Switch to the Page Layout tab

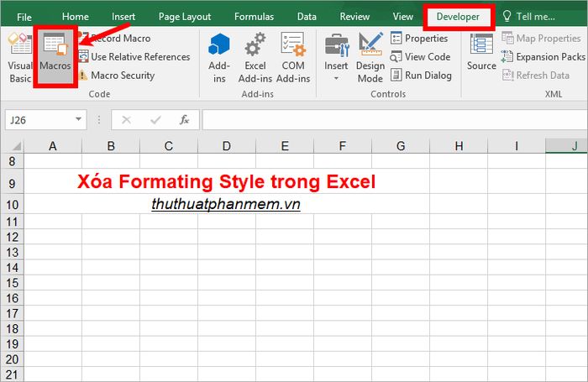(x=185, y=17)
